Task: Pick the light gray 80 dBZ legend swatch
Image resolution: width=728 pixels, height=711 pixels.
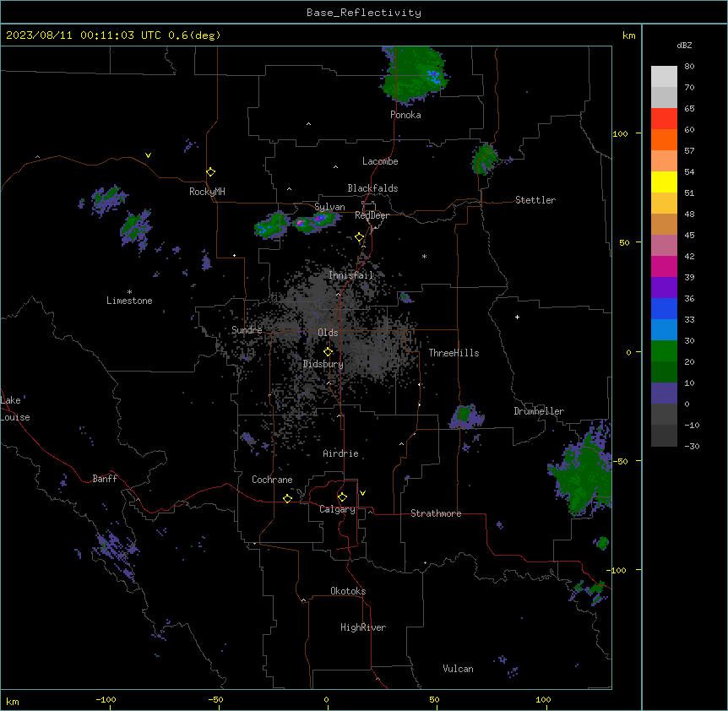Action: coord(664,77)
